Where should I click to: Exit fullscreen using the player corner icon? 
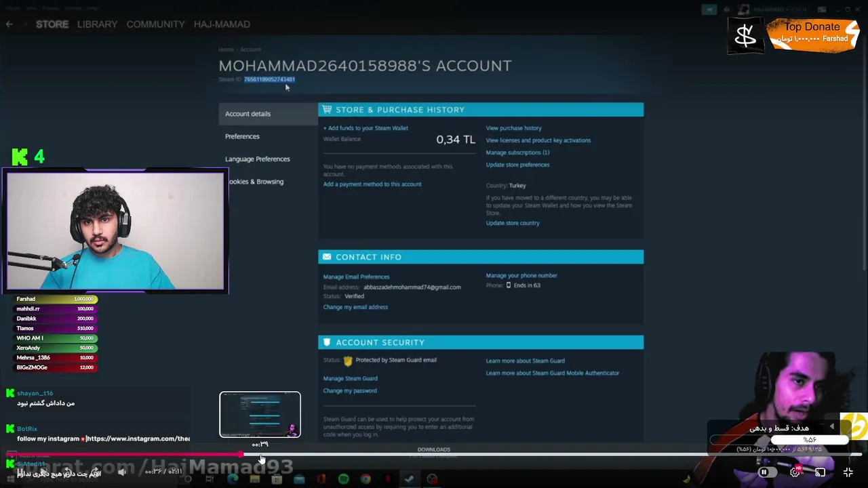[848, 472]
